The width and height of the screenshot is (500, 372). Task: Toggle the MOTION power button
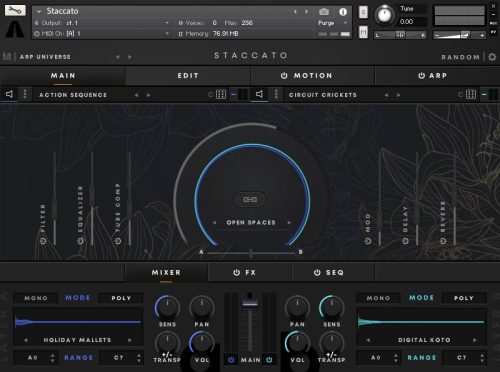(x=284, y=76)
